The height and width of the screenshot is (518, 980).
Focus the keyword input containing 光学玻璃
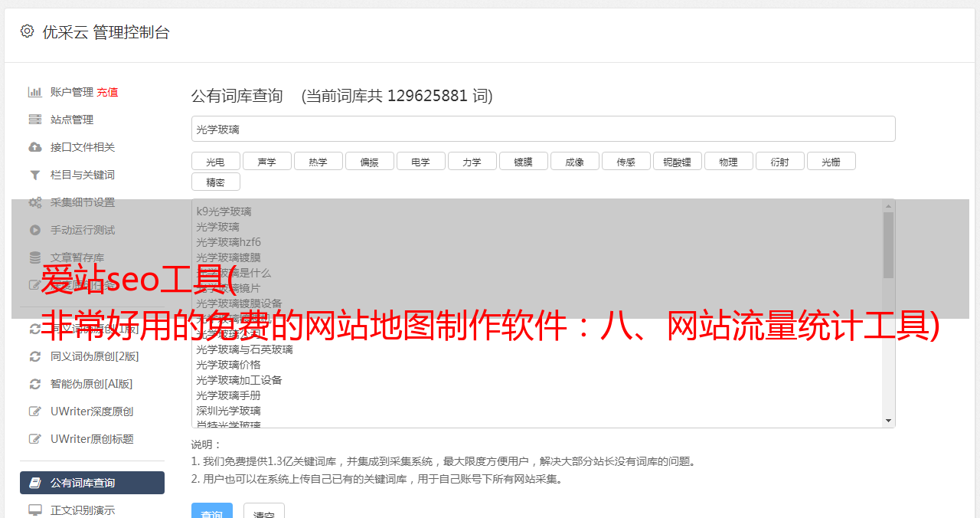click(x=543, y=129)
